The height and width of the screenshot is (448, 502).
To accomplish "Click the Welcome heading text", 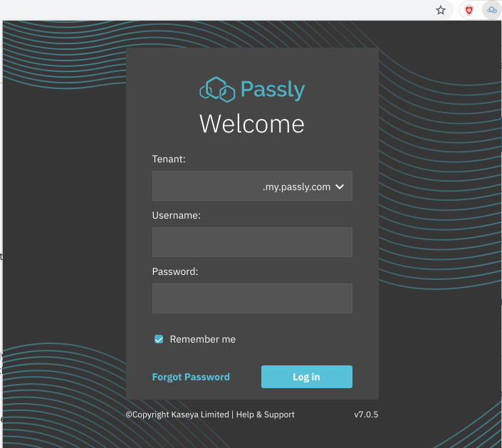I will pyautogui.click(x=252, y=124).
